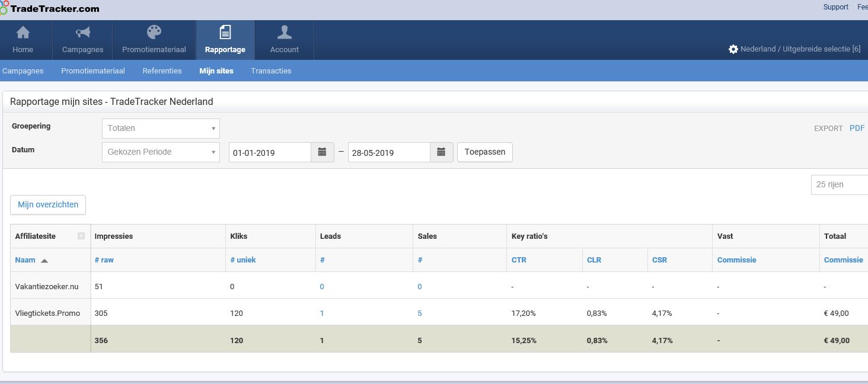Screen dimensions: 868x384
Task: Click the report title heading
Action: point(111,101)
